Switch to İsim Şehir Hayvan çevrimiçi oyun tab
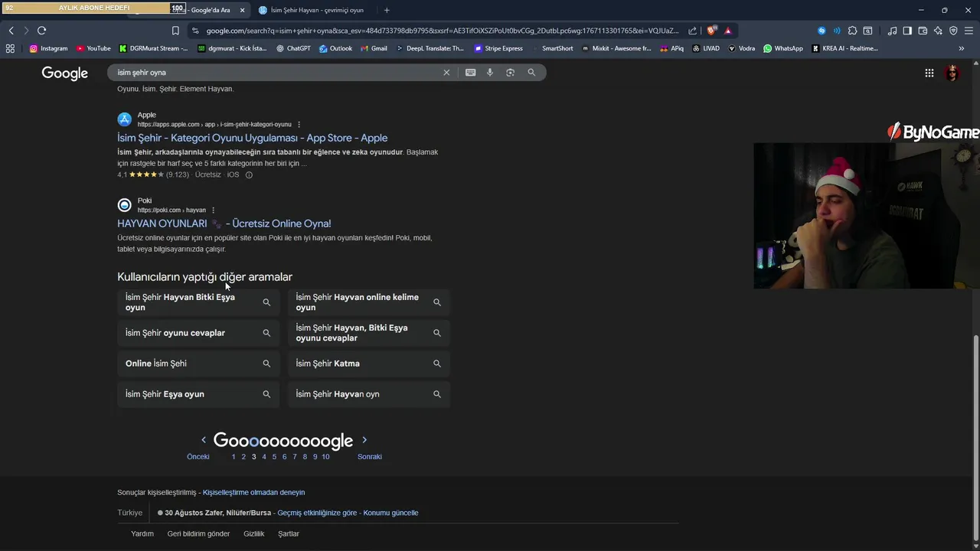Screen dimensions: 980x551 [311, 10]
